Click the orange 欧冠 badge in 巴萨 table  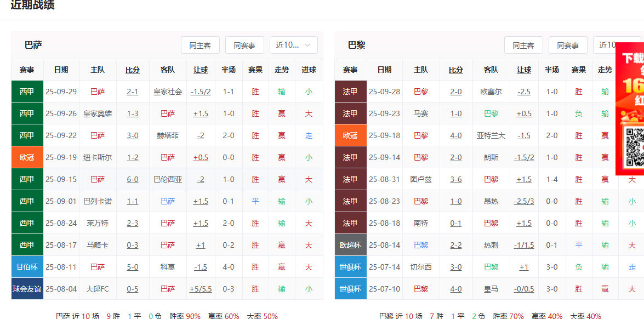click(x=27, y=157)
